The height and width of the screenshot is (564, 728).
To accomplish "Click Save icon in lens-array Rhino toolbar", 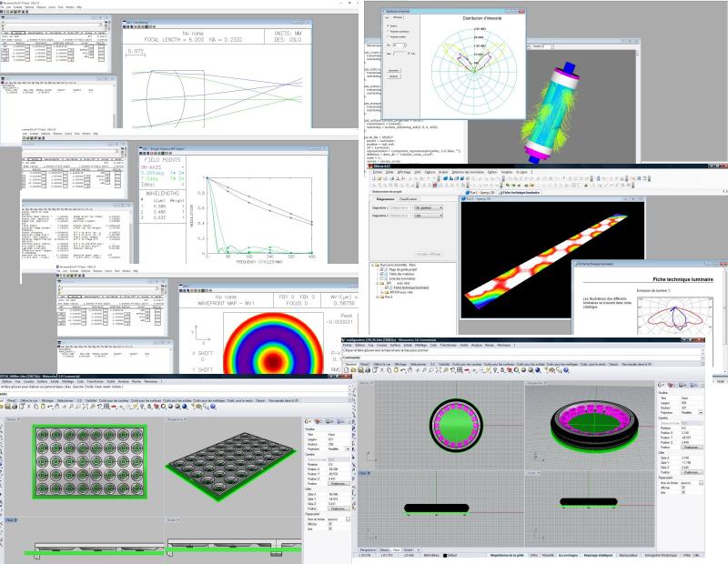I will pyautogui.click(x=7, y=407).
